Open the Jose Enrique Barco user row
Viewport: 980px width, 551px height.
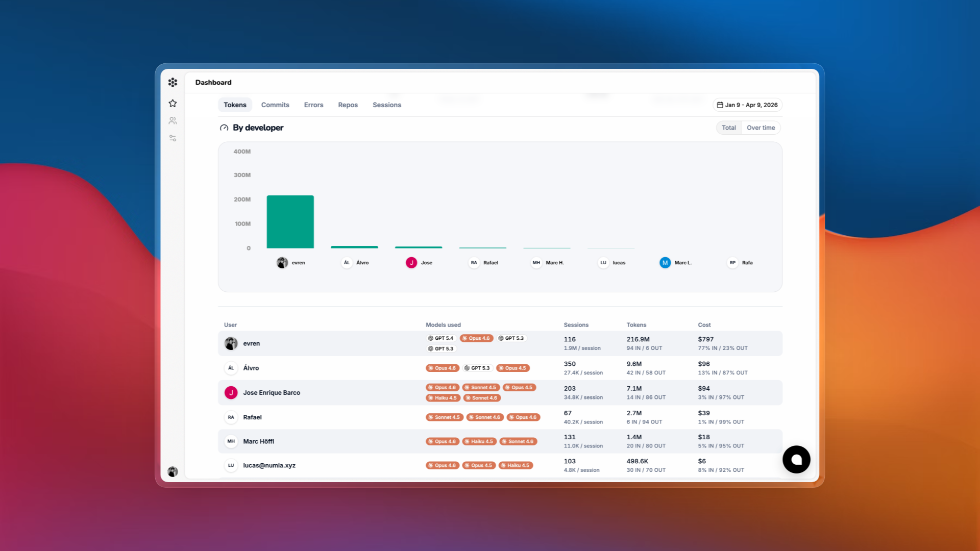272,392
